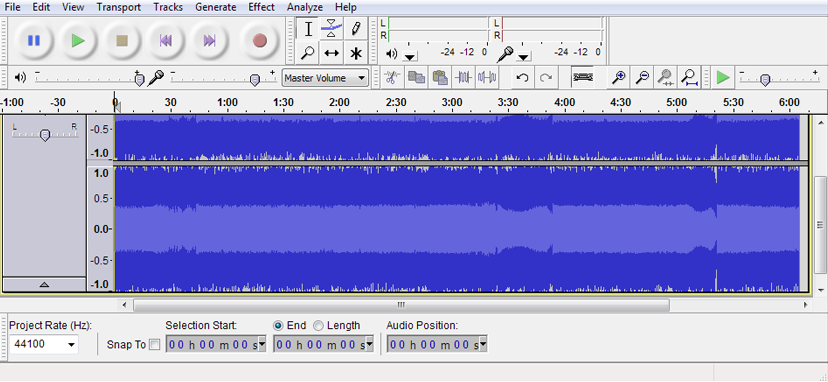The width and height of the screenshot is (828, 382).
Task: Start recording with the red Record button
Action: pyautogui.click(x=259, y=41)
